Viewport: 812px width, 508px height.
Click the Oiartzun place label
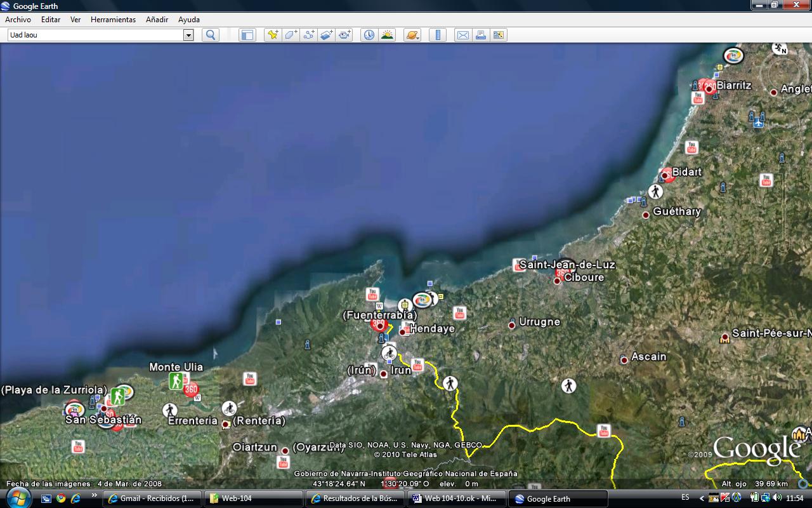pos(254,447)
